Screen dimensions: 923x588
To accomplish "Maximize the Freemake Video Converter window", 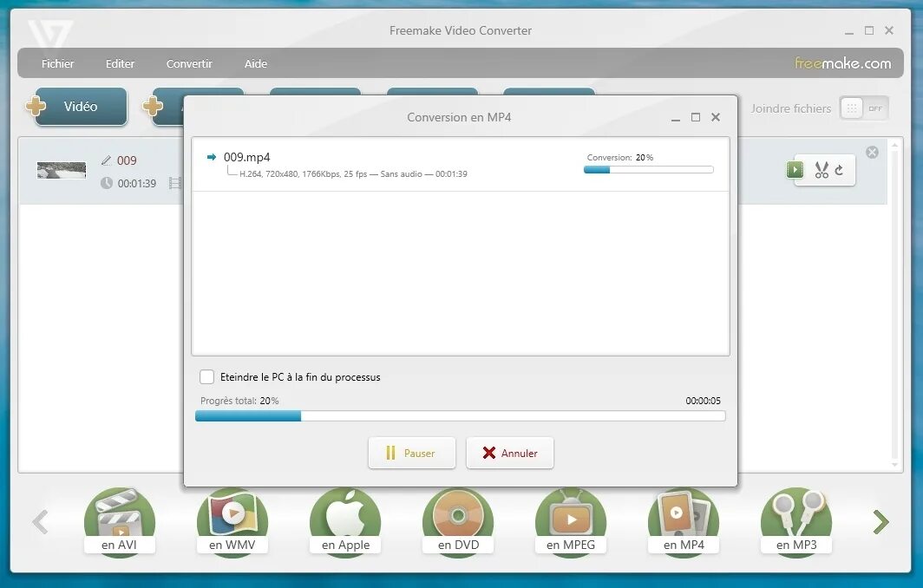I will point(869,30).
